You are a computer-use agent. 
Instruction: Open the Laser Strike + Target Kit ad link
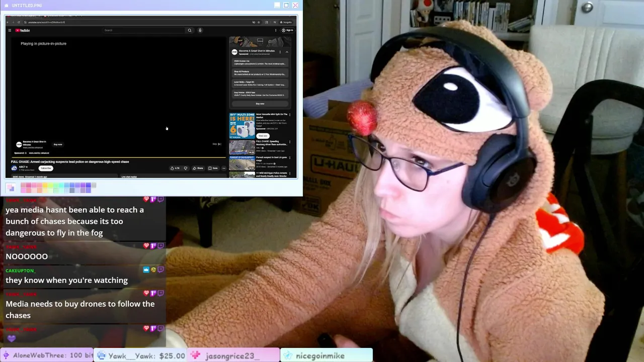[260, 83]
